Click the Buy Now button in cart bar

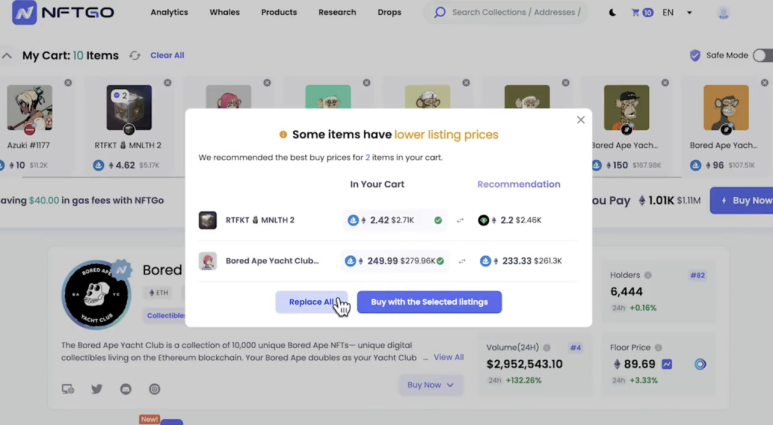(741, 200)
